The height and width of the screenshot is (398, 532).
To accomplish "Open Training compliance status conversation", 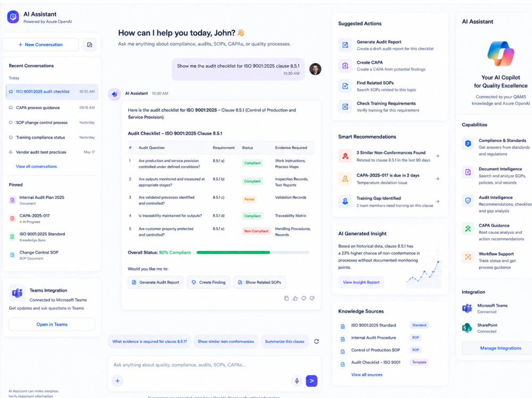I will click(52, 138).
